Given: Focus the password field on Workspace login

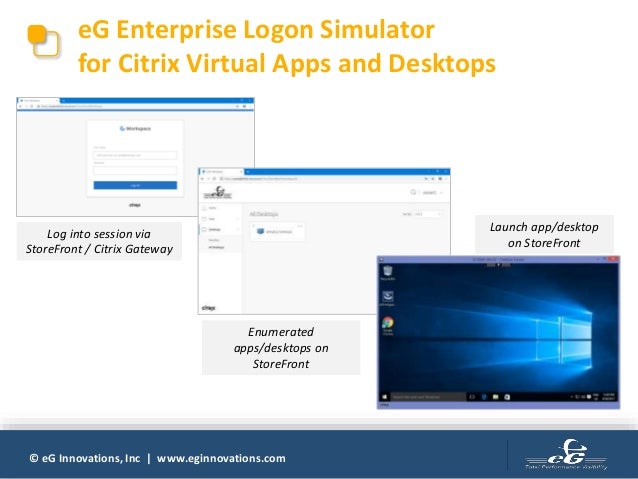Looking at the screenshot, I should (135, 170).
